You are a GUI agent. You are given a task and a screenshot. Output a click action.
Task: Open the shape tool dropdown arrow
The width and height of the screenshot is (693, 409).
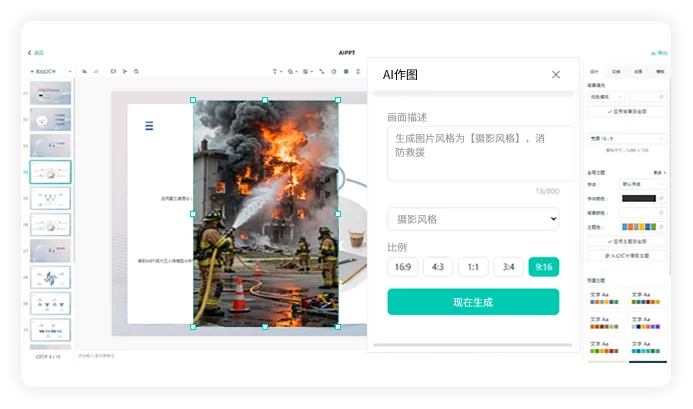click(297, 71)
